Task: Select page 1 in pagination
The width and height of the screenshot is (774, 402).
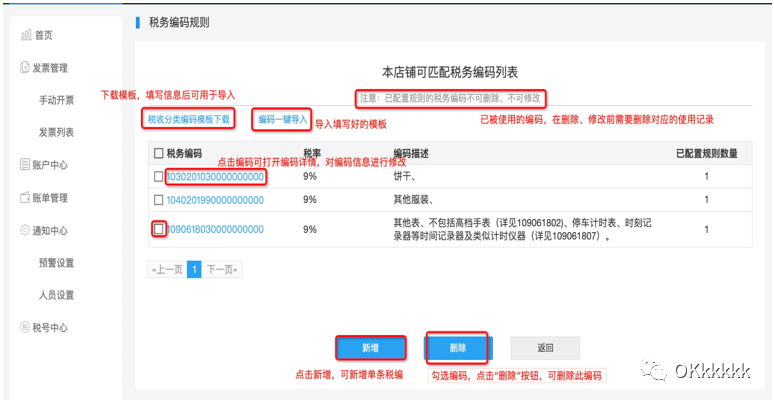Action: click(x=194, y=269)
